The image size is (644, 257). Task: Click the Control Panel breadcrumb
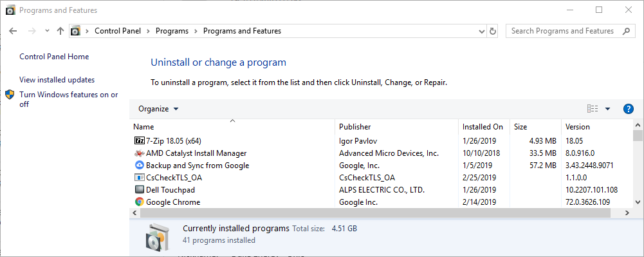pyautogui.click(x=118, y=31)
